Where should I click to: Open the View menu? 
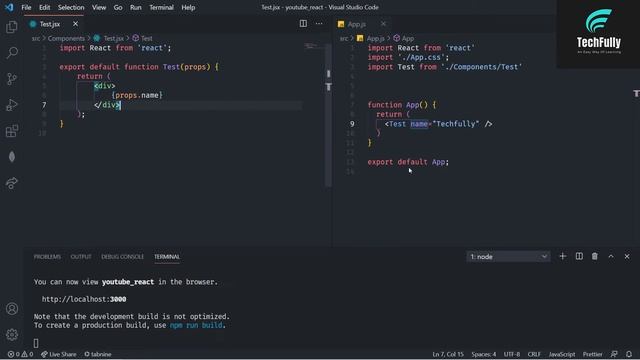point(99,7)
